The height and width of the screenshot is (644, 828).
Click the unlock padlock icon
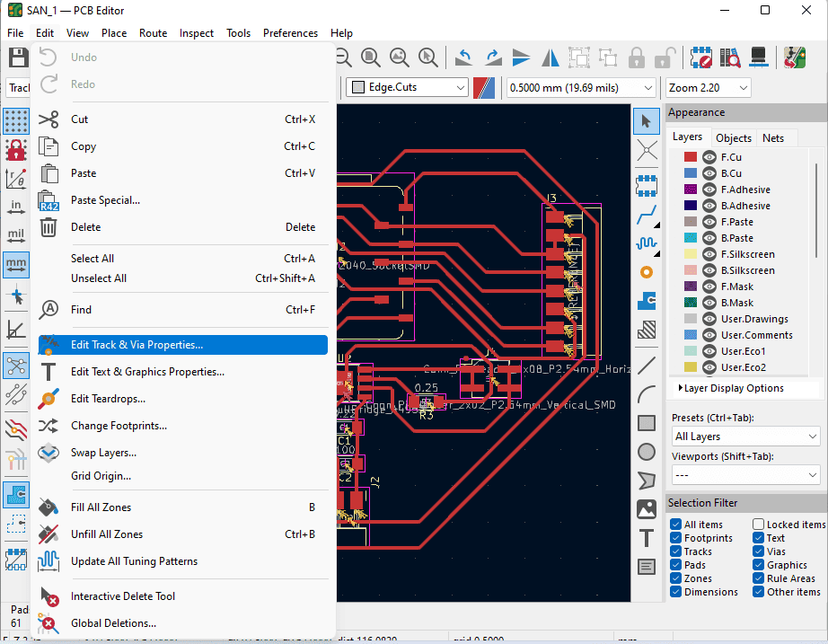tap(665, 57)
